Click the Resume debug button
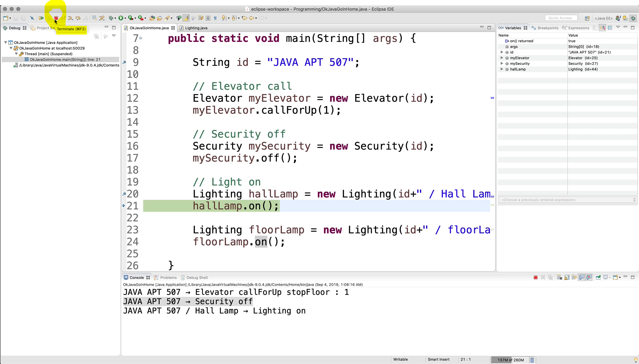 41,18
